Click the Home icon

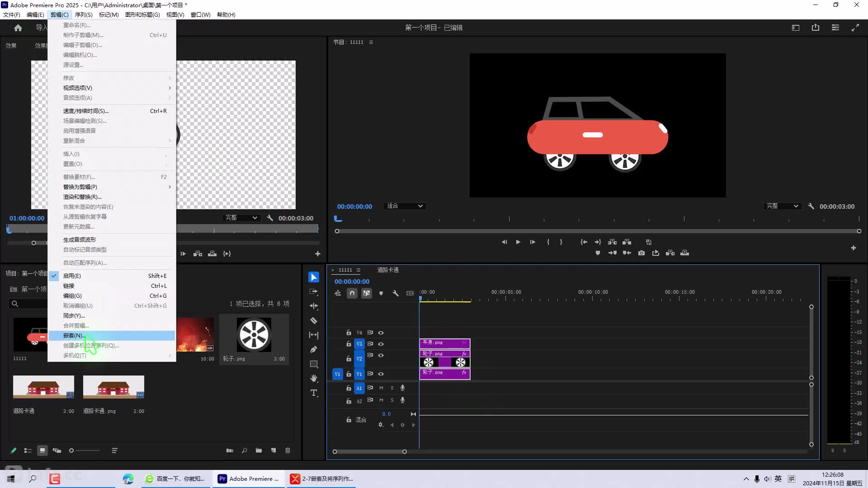point(18,28)
